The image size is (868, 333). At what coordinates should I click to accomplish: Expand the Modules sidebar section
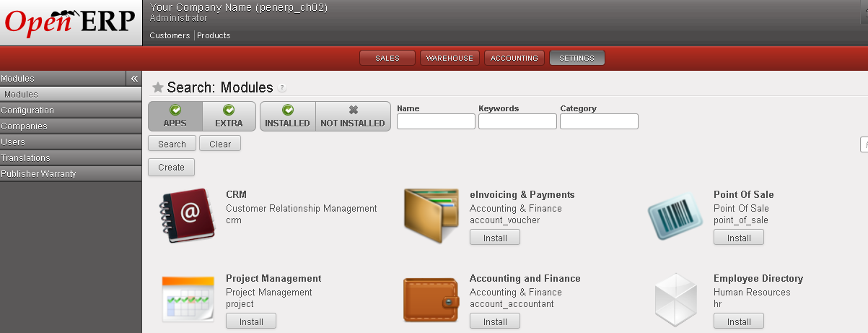coord(63,79)
